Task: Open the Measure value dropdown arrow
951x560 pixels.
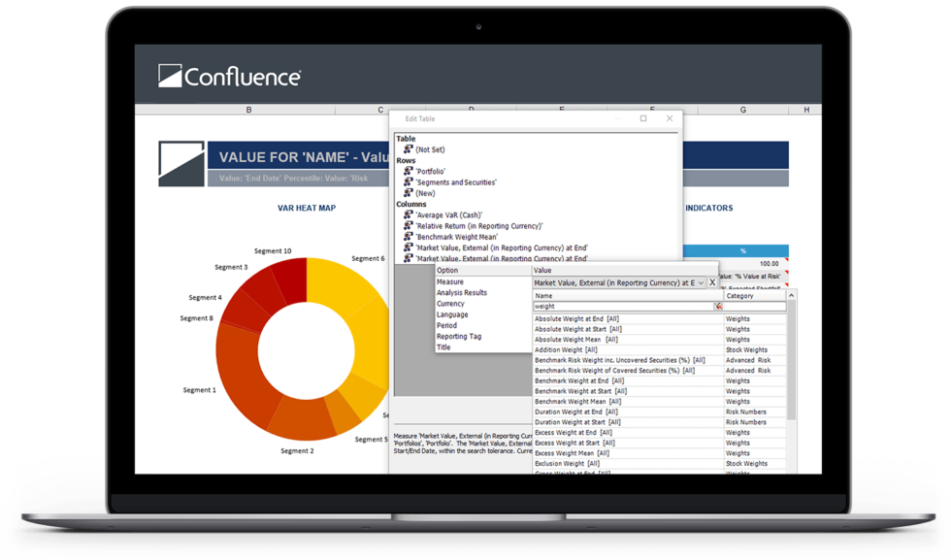Action: pyautogui.click(x=701, y=283)
